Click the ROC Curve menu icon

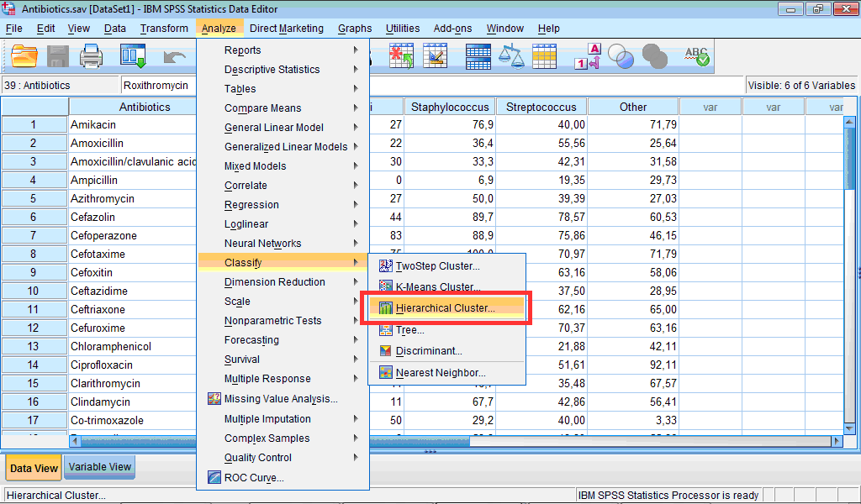coord(214,478)
